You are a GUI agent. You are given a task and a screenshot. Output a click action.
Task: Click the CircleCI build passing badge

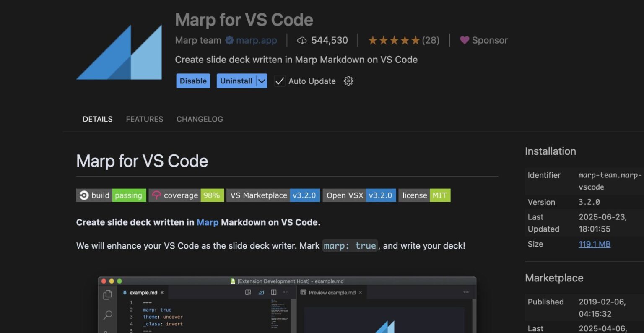tap(111, 195)
